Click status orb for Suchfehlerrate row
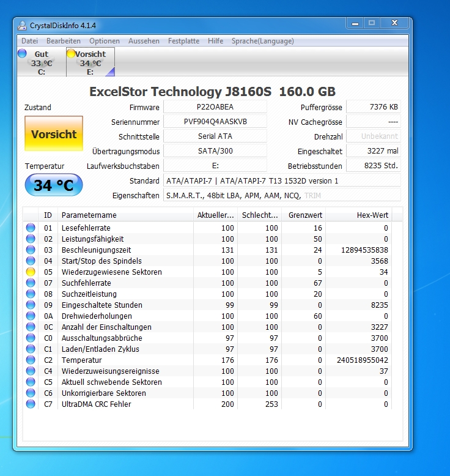The width and height of the screenshot is (450, 476). (x=31, y=283)
